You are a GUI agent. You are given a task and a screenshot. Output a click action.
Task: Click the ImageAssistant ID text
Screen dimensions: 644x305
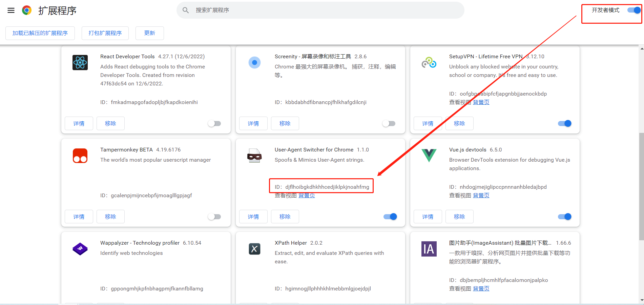499,280
